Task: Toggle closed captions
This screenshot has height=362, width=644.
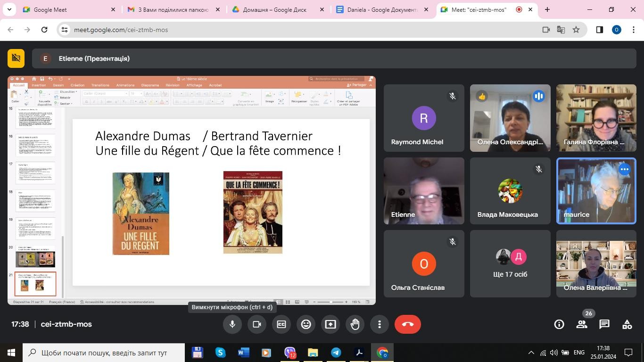Action: [x=281, y=324]
